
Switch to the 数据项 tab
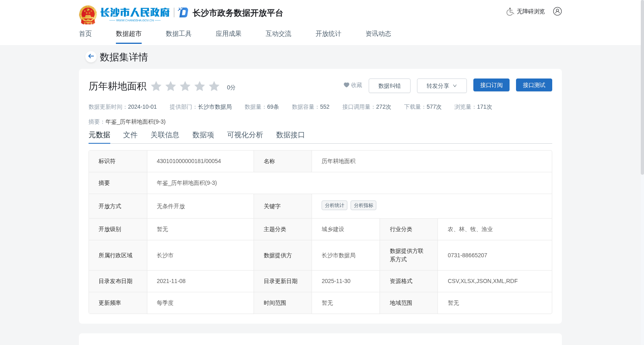pyautogui.click(x=203, y=135)
